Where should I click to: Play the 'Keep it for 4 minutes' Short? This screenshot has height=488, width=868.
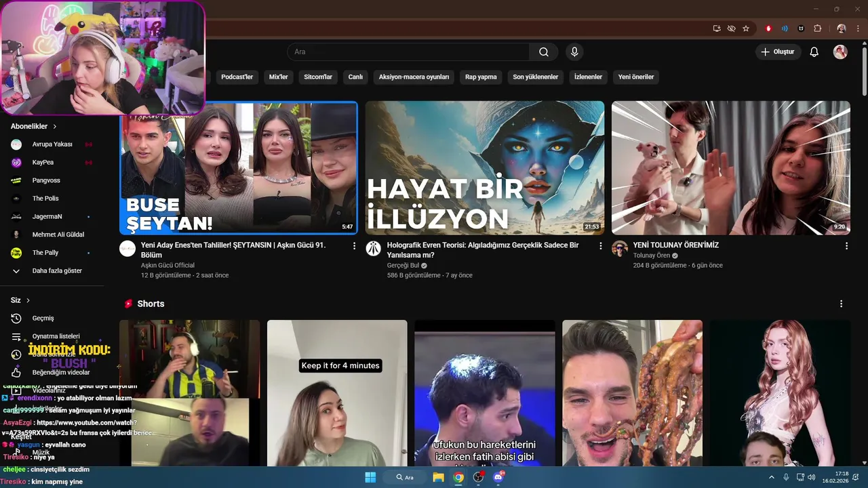coord(337,393)
